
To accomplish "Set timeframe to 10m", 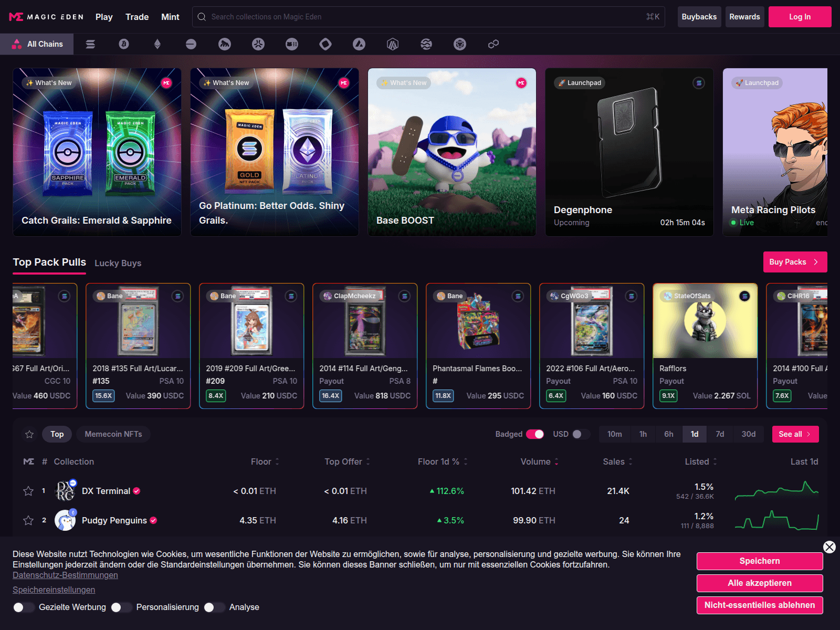I will tap(615, 434).
